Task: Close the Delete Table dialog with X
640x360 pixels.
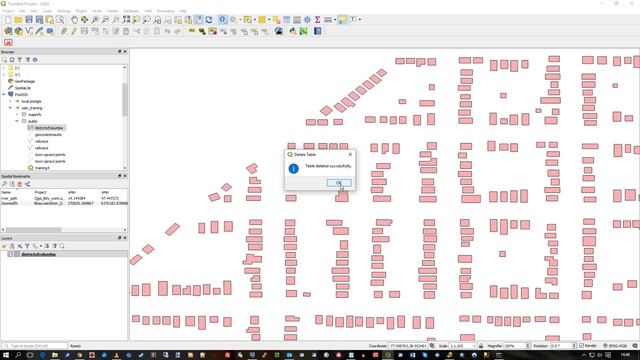Action: (350, 154)
